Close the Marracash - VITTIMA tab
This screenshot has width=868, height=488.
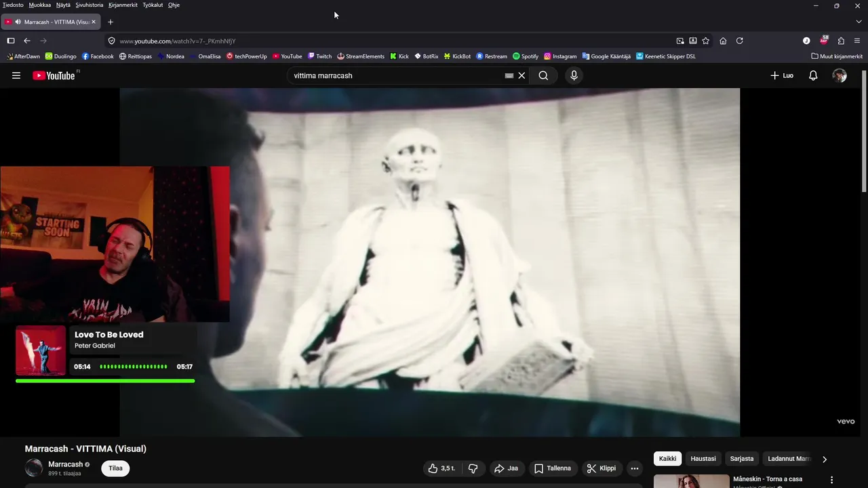click(x=94, y=22)
